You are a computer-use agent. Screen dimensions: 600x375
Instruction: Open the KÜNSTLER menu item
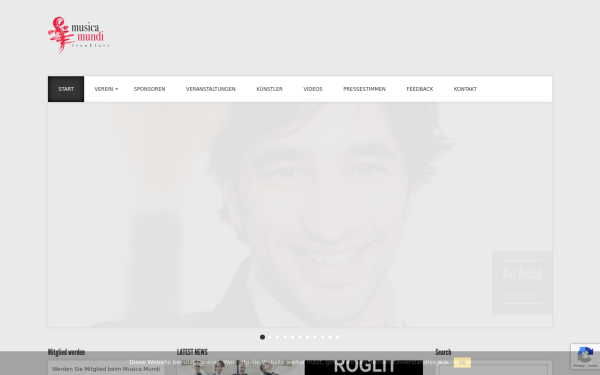(269, 89)
